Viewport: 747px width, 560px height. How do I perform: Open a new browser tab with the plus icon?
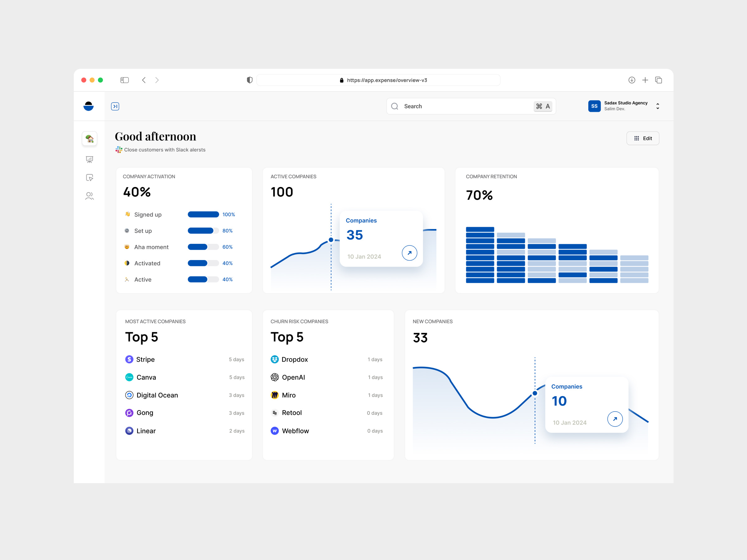click(x=645, y=80)
